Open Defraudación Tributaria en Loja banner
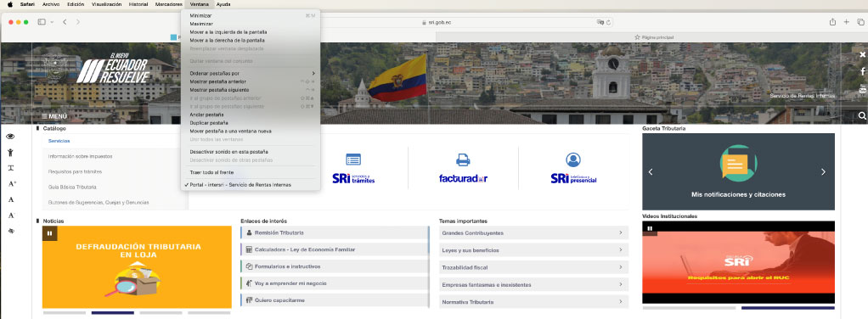This screenshot has height=319, width=868. (137, 267)
